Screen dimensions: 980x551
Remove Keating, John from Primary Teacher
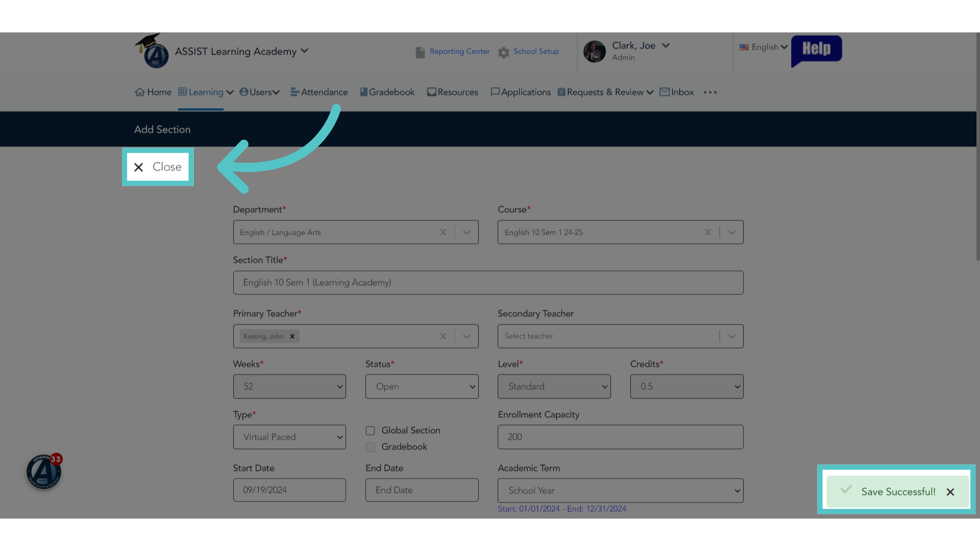tap(292, 336)
